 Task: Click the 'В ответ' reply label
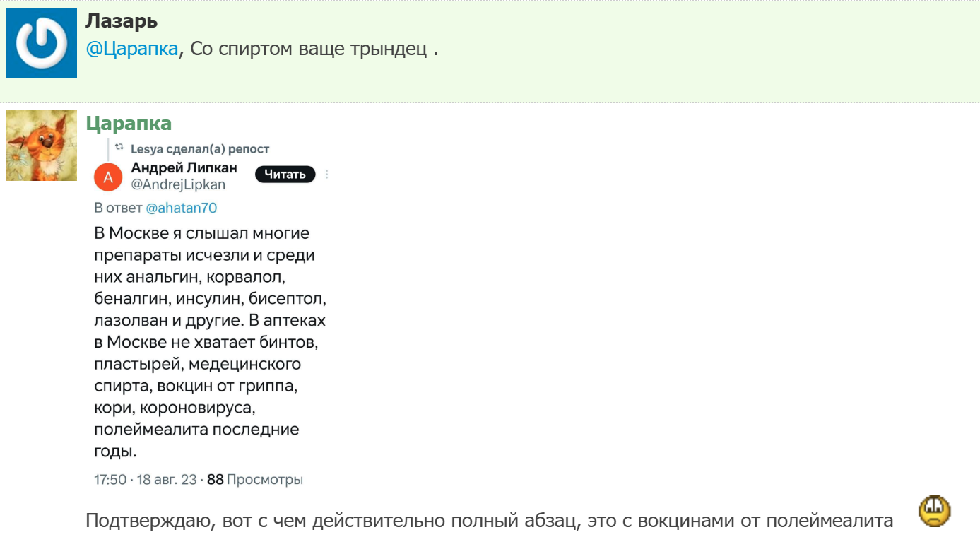coord(118,208)
